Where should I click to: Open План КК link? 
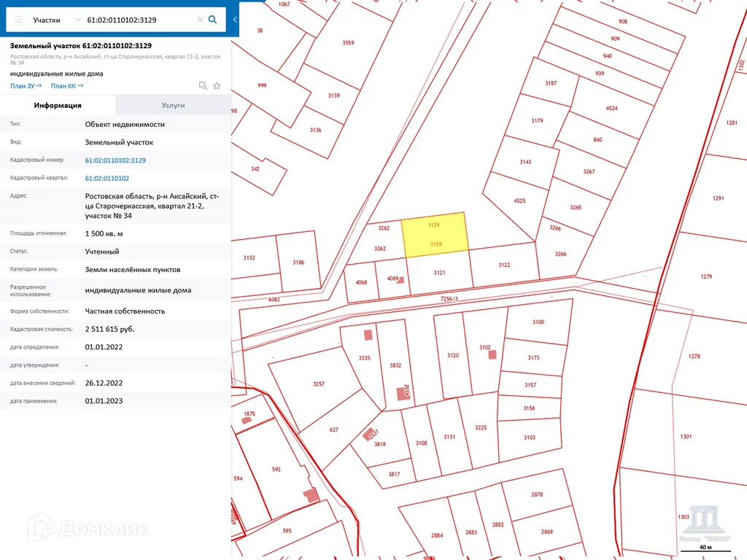[67, 86]
